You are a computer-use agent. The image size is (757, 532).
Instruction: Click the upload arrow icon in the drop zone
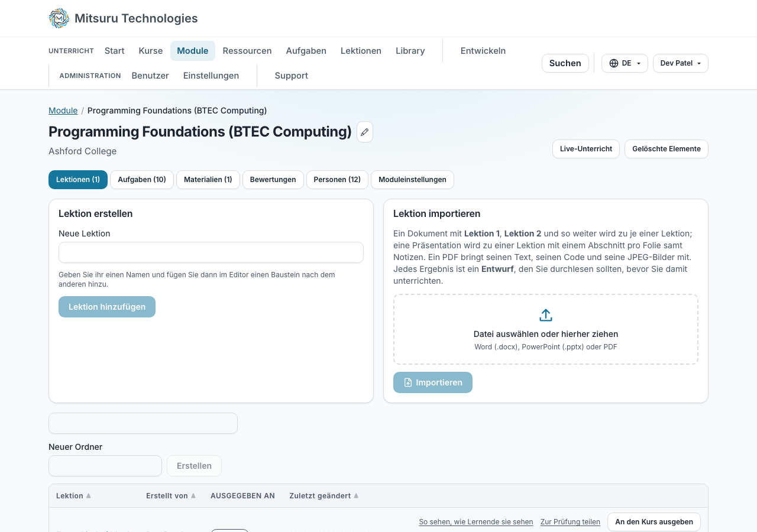(x=546, y=315)
